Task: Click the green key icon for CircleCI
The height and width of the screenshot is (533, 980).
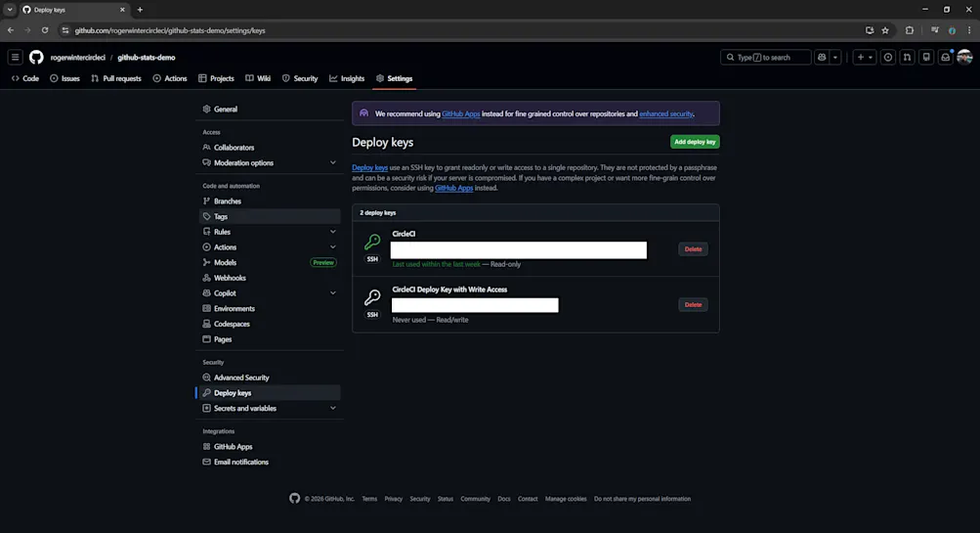Action: 372,242
